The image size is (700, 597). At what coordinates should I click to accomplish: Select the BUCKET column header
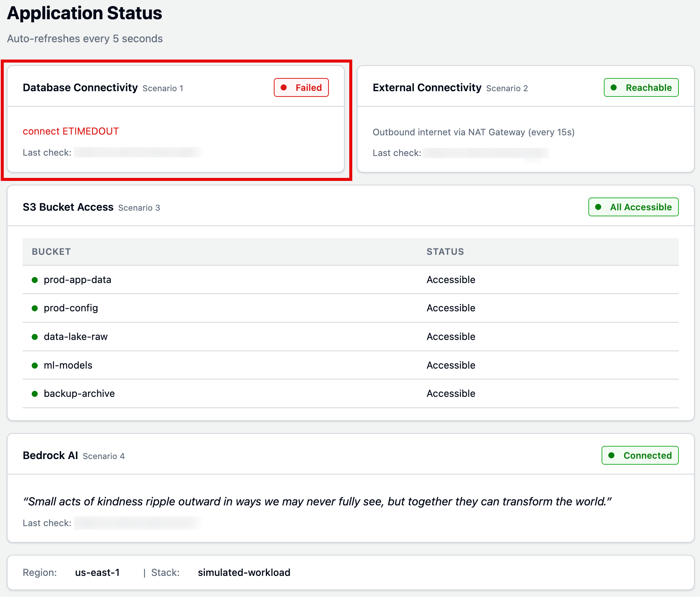point(51,252)
